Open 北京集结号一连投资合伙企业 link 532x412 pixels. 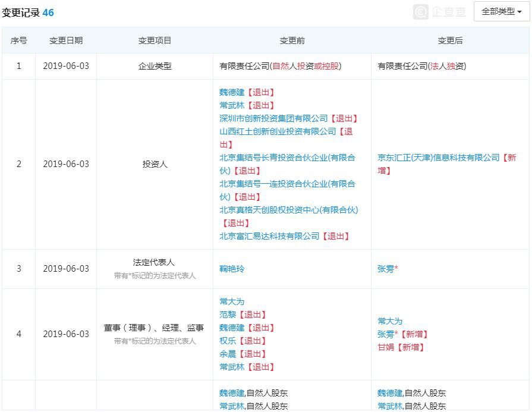[287, 190]
